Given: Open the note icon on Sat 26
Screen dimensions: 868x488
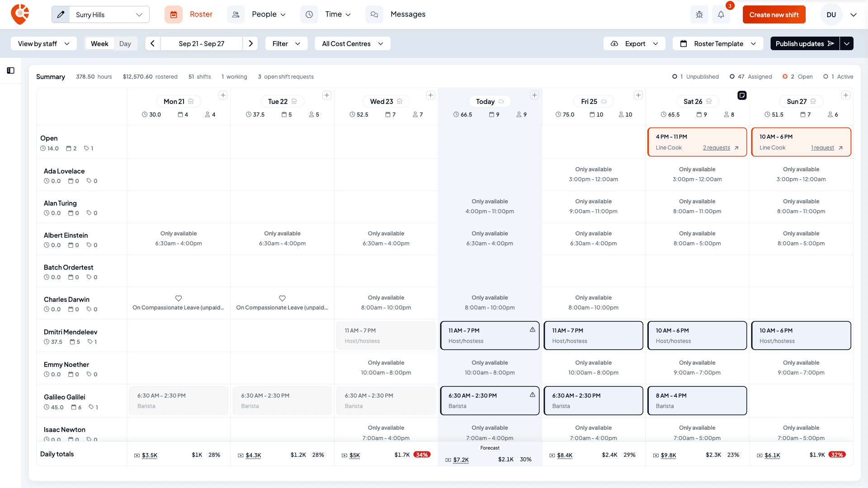Looking at the screenshot, I should (742, 95).
